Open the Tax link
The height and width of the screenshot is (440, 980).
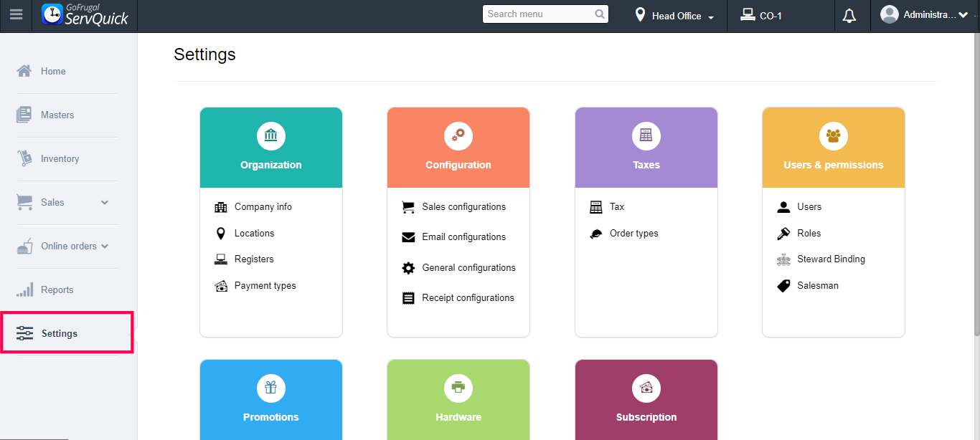617,206
